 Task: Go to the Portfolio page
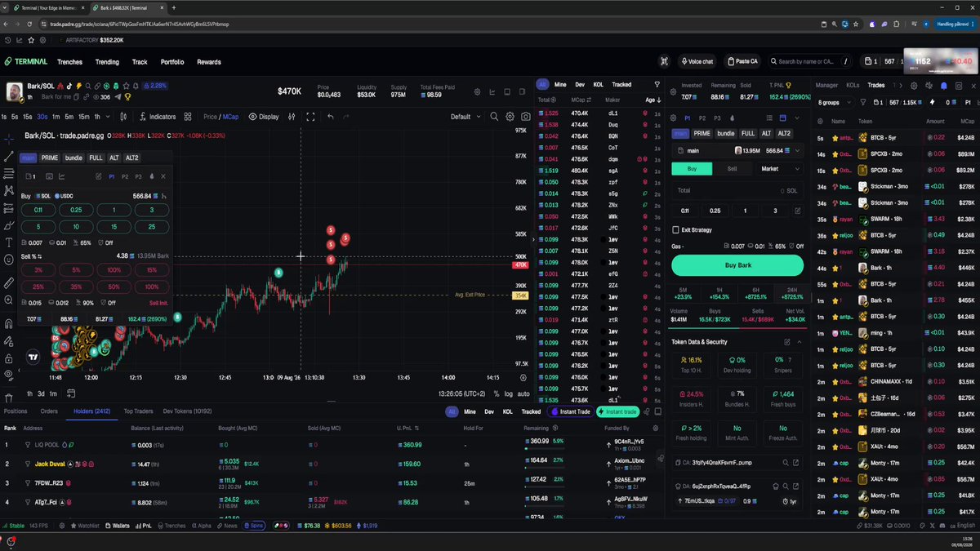click(x=172, y=62)
